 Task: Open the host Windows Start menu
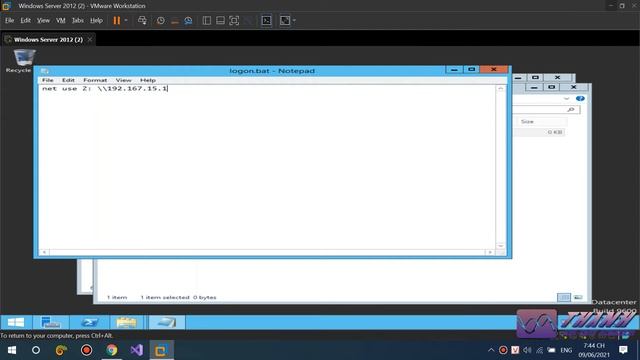tap(11, 350)
